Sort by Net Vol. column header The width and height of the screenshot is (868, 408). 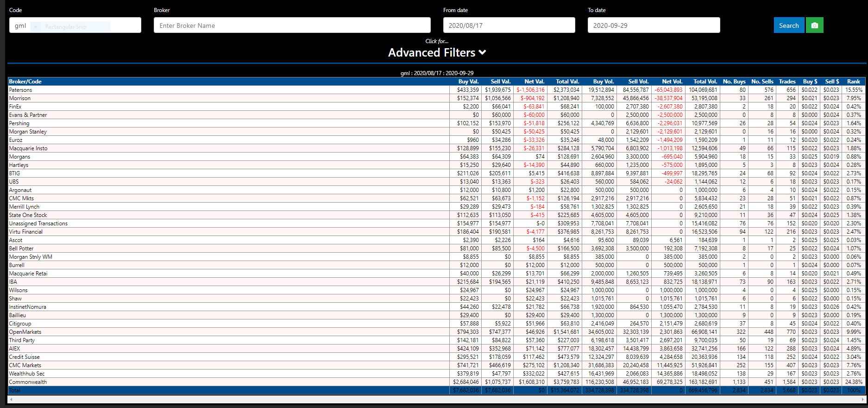[672, 82]
